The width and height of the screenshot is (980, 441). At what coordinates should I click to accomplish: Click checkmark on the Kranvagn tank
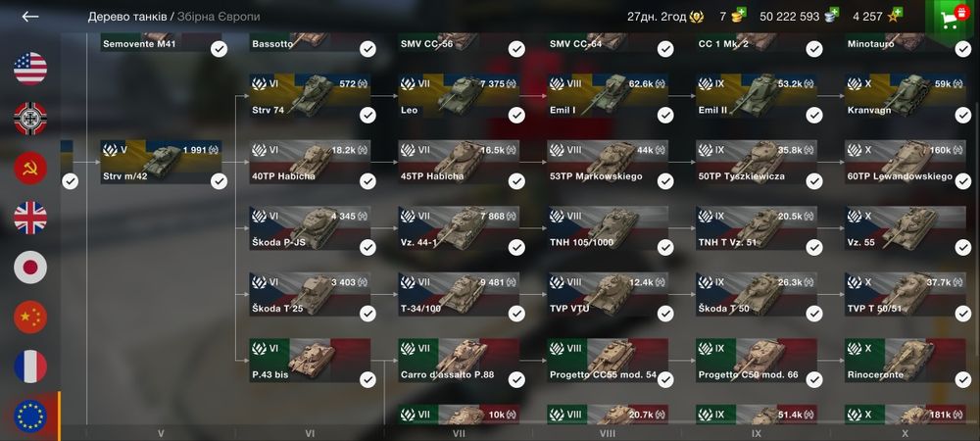coord(963,115)
